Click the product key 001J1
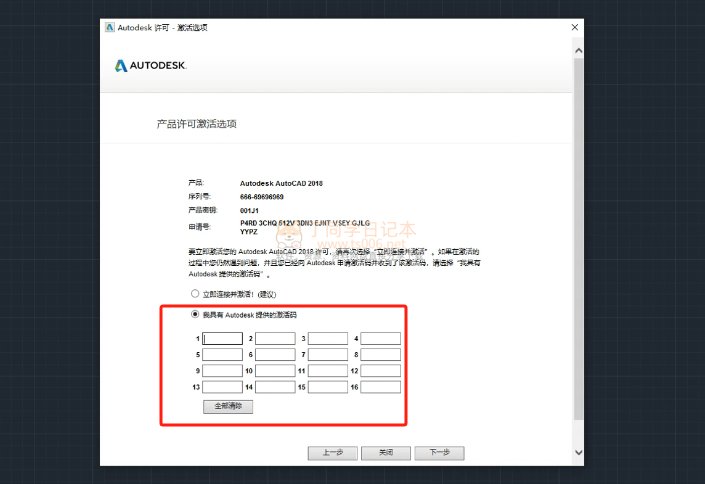Screen dimensions: 705x484 [x=249, y=211]
